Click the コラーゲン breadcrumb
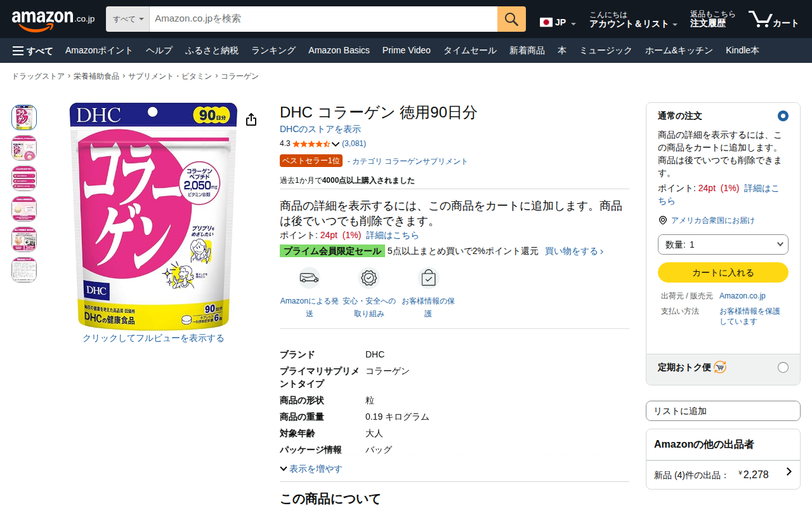 (x=240, y=76)
